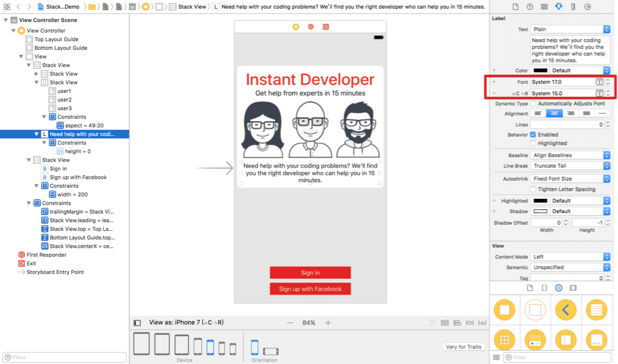Check the Highlighted behavior checkbox
The image size is (618, 364).
pyautogui.click(x=533, y=143)
